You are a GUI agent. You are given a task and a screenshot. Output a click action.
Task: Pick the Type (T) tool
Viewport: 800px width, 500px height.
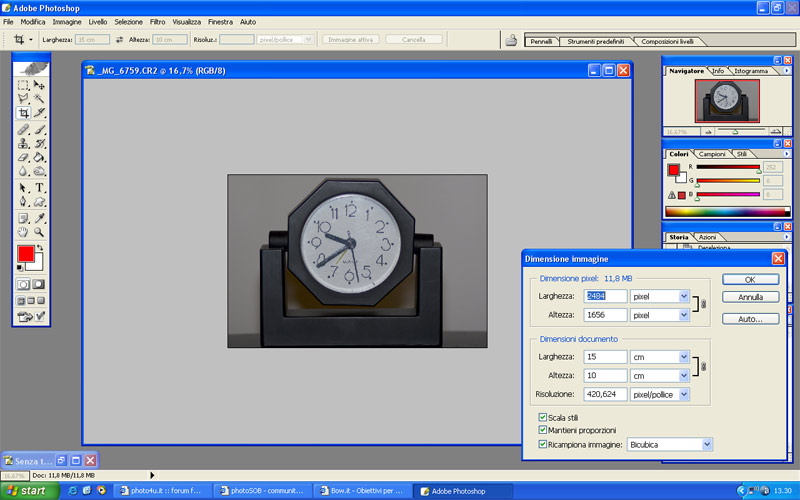click(40, 187)
